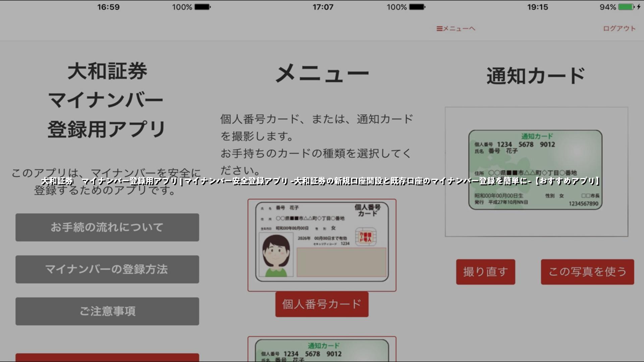Open the ご注意事項 button
Screen dimensions: 644x362
coord(107,311)
